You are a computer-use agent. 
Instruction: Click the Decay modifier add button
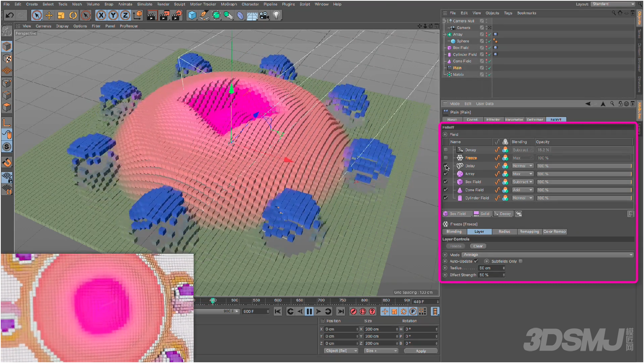coord(502,214)
